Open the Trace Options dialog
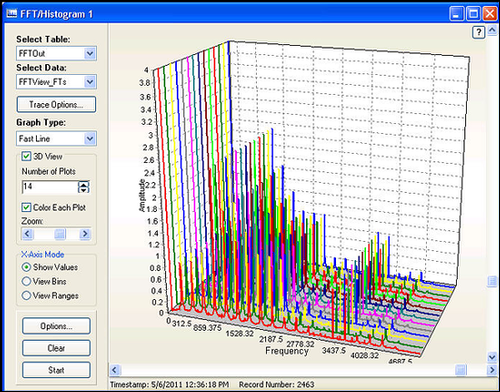 click(56, 105)
